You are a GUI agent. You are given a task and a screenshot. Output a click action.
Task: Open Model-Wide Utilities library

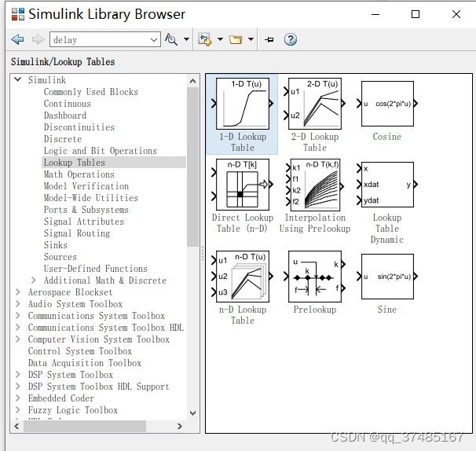(91, 198)
